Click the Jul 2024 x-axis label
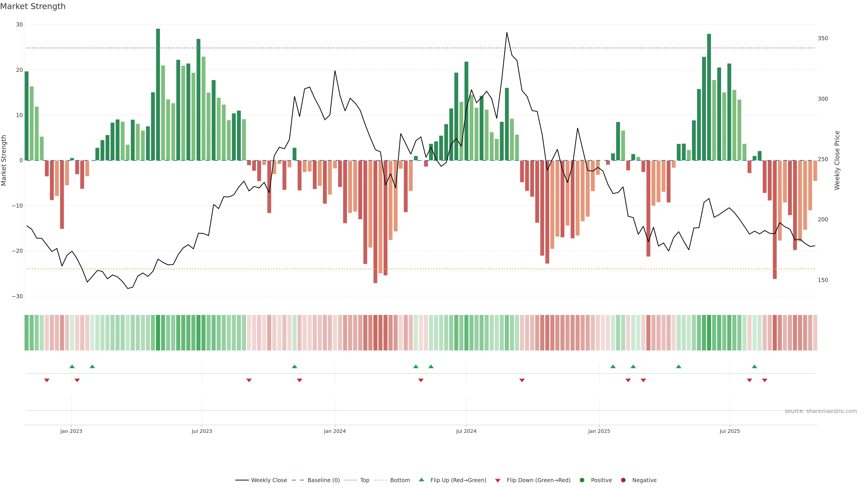The height and width of the screenshot is (488, 868). tap(466, 431)
